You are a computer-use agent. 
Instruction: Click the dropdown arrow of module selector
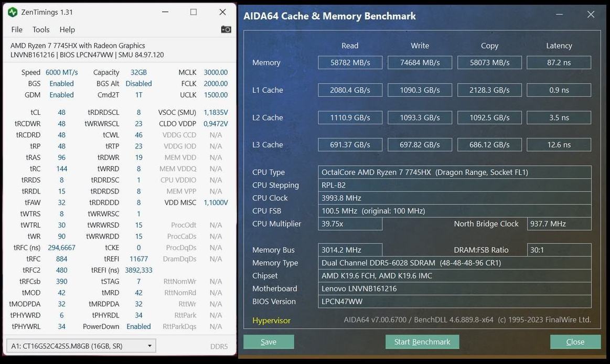pyautogui.click(x=149, y=346)
